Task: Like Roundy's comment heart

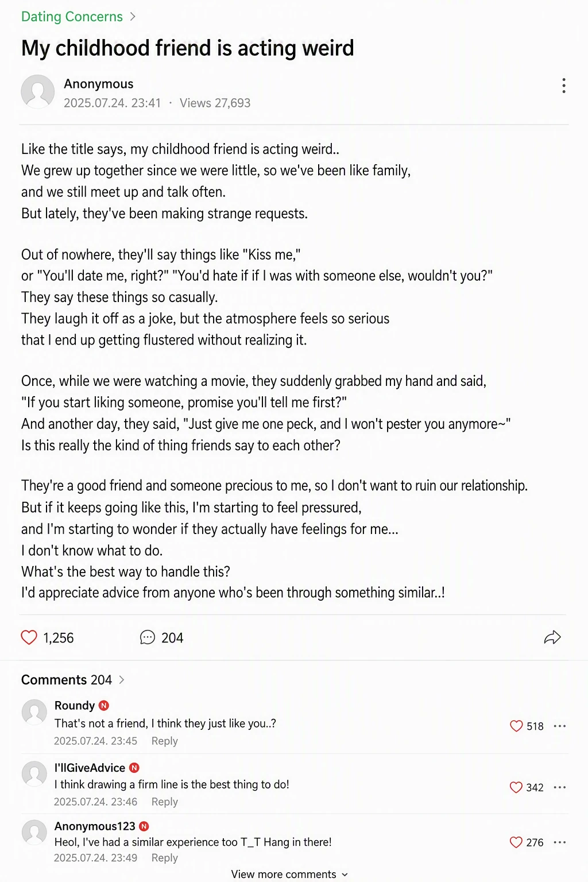Action: tap(516, 726)
